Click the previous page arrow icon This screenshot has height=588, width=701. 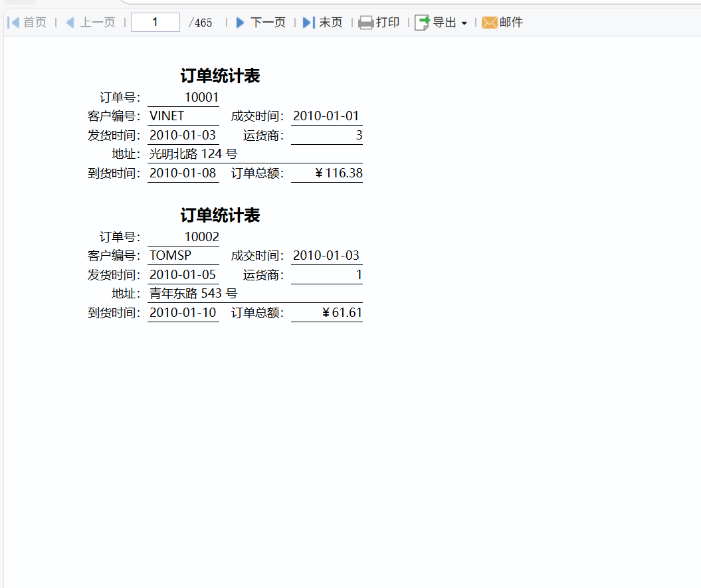click(70, 23)
